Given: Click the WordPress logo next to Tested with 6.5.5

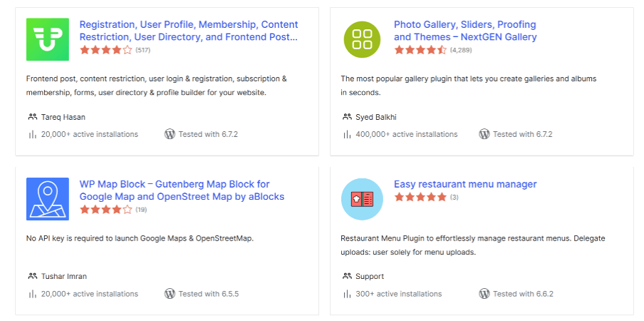Looking at the screenshot, I should [170, 294].
